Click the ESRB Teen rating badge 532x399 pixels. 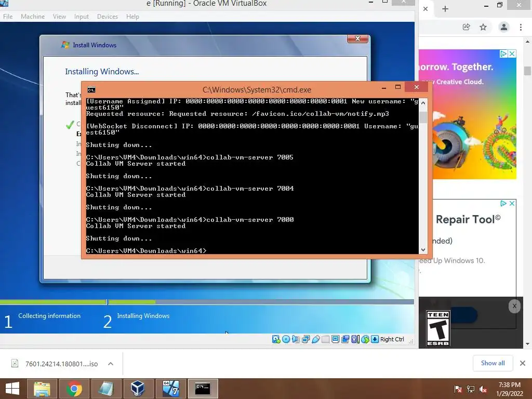[438, 328]
